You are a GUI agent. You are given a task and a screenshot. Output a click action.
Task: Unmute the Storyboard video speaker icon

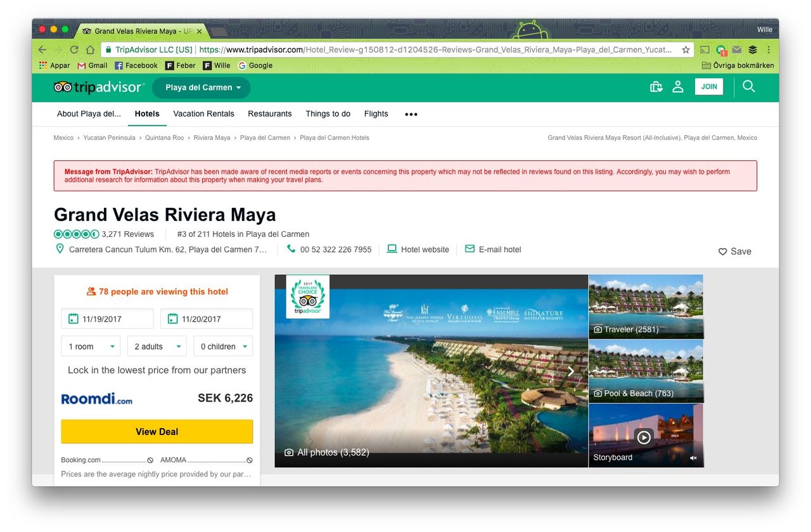[693, 458]
